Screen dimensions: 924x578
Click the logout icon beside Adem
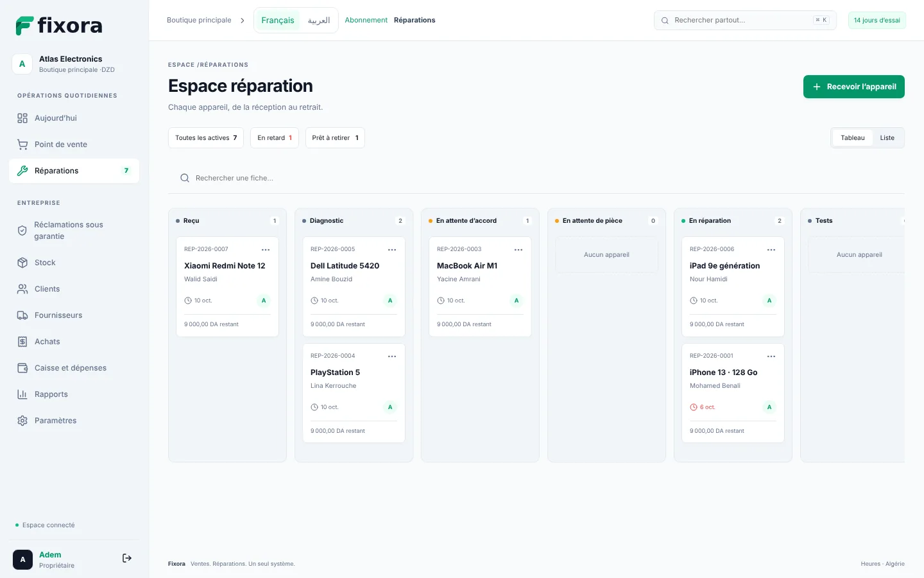[x=127, y=559]
